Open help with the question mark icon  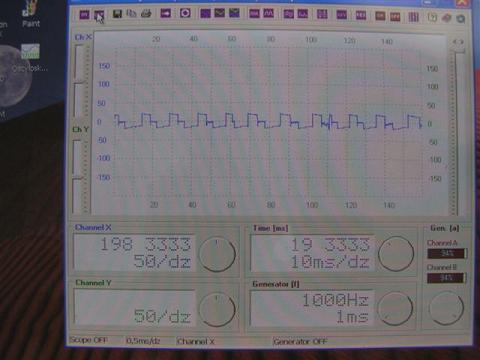432,17
